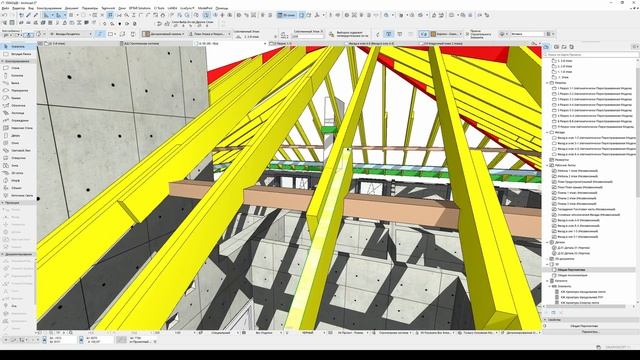Select the Стена (Wall) tool
This screenshot has width=640, height=360.
(18, 68)
